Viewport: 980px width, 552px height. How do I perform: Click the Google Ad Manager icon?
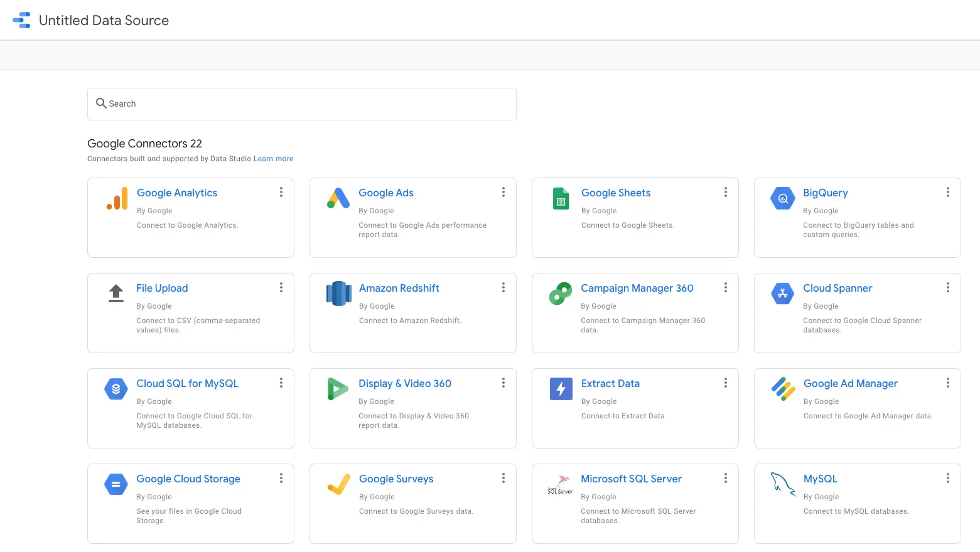[783, 389]
